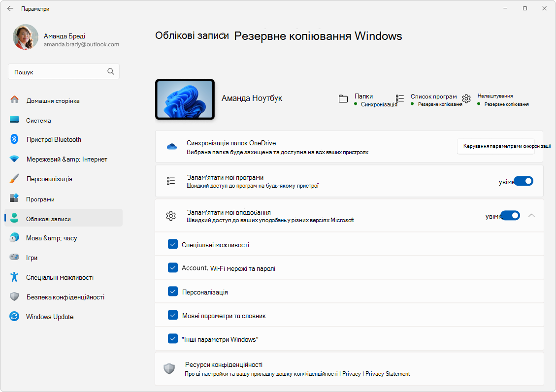The height and width of the screenshot is (392, 556).
Task: Toggle the Запам'ятати мої вподобання switch
Action: (510, 216)
